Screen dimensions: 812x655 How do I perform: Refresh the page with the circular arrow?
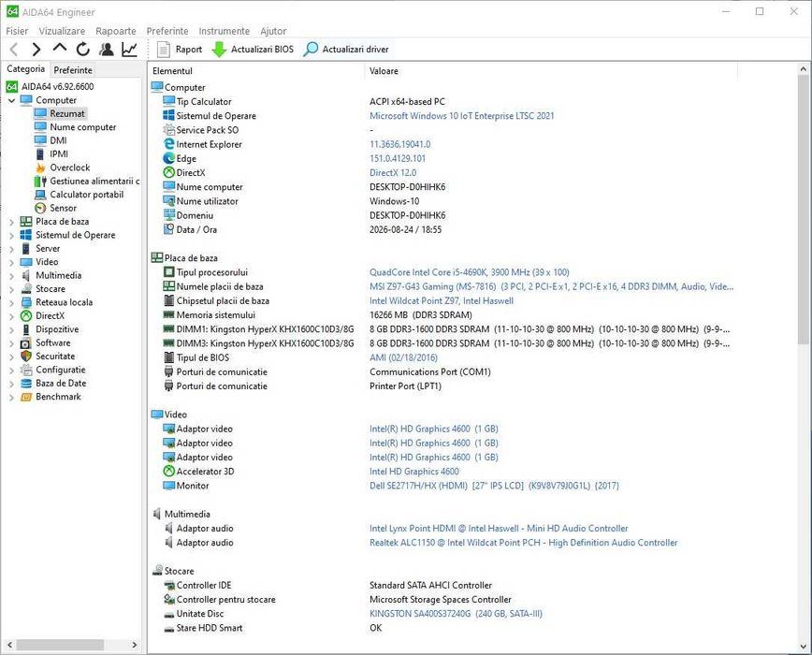(83, 50)
